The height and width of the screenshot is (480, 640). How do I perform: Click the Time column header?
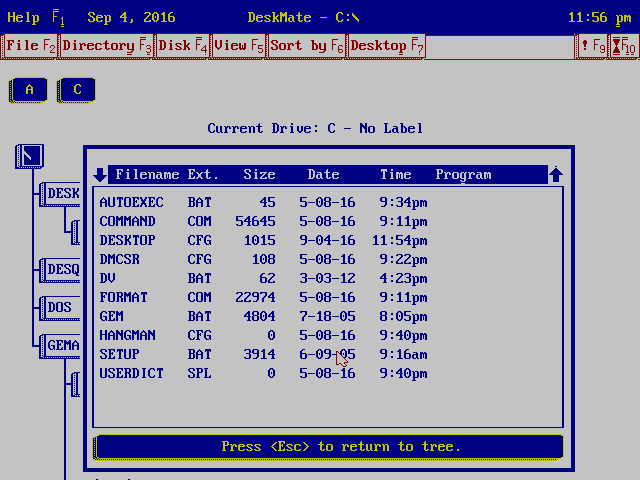tap(396, 175)
